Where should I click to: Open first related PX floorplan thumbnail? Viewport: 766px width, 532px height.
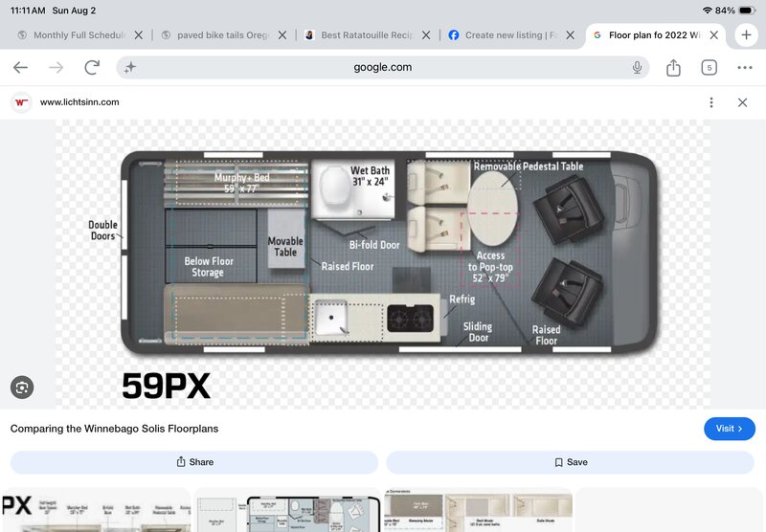click(x=96, y=510)
